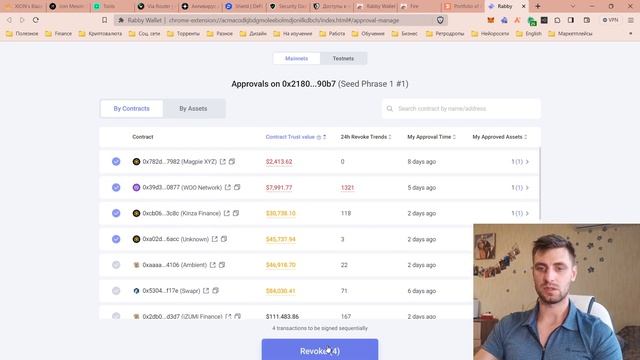Select the By Assets view
This screenshot has width=640, height=360.
click(193, 109)
